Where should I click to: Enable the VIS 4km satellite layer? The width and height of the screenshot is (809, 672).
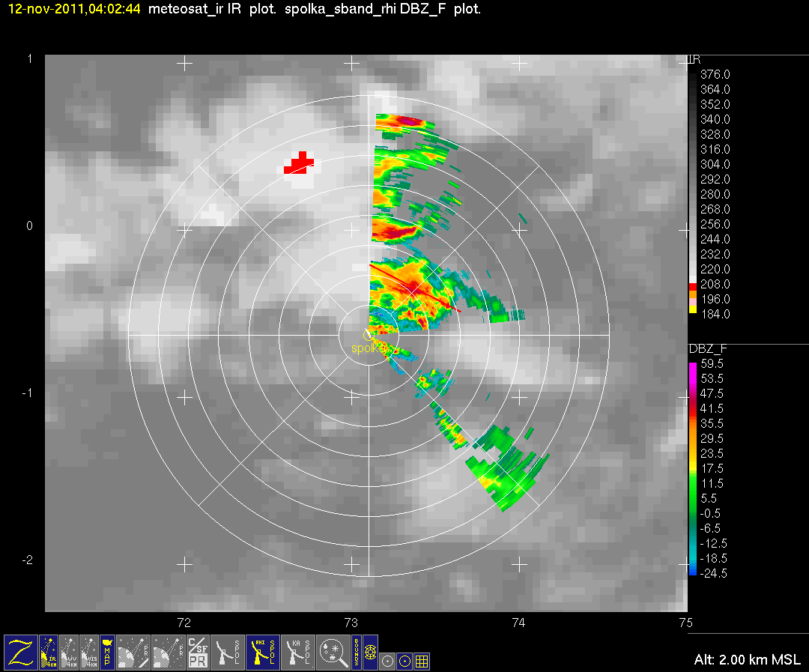(89, 653)
